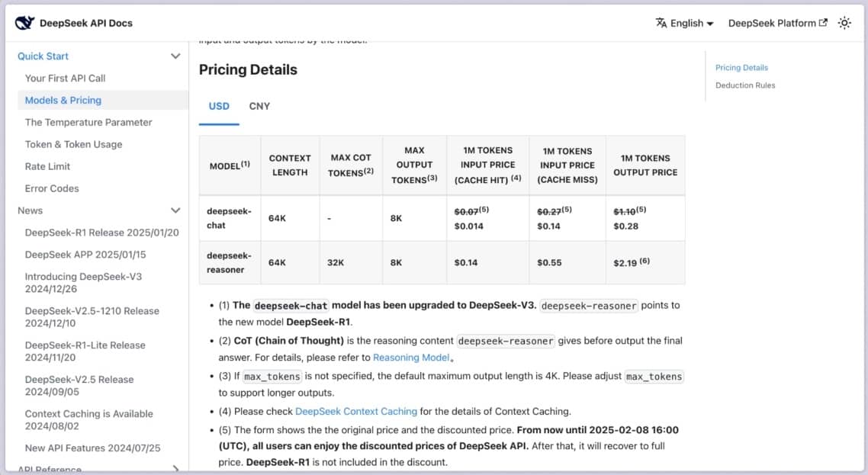Image resolution: width=868 pixels, height=475 pixels.
Task: Open The Temperature Parameter page
Action: (x=88, y=122)
